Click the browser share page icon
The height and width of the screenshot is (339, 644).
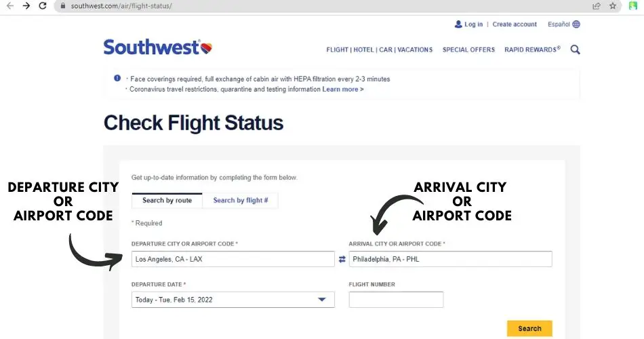597,6
